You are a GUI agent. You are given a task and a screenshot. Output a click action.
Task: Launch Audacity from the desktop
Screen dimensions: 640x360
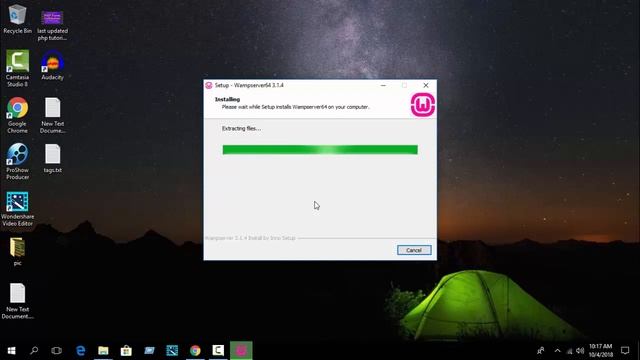pos(52,65)
